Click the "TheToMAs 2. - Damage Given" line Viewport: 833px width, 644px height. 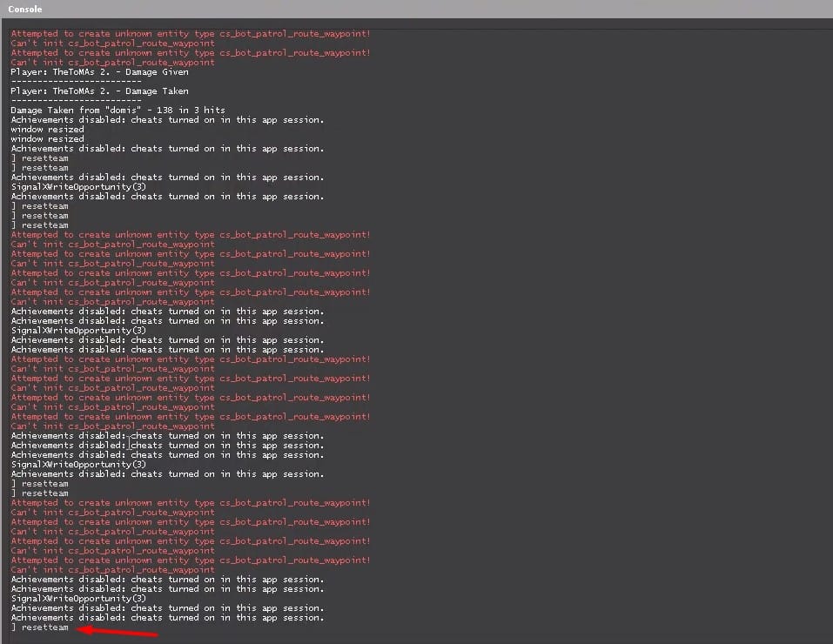[x=99, y=72]
